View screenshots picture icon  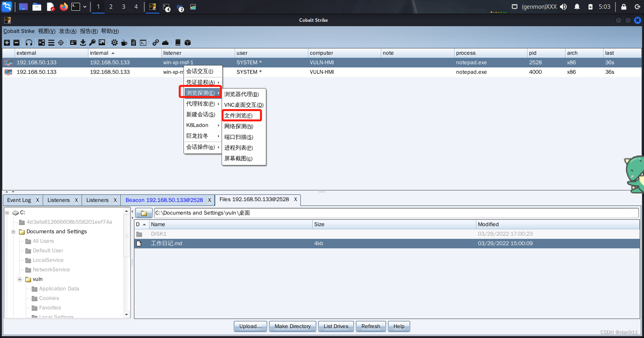(x=102, y=42)
